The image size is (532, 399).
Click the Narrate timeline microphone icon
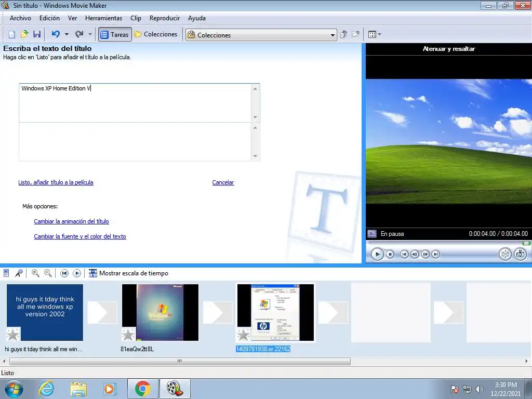pos(19,273)
